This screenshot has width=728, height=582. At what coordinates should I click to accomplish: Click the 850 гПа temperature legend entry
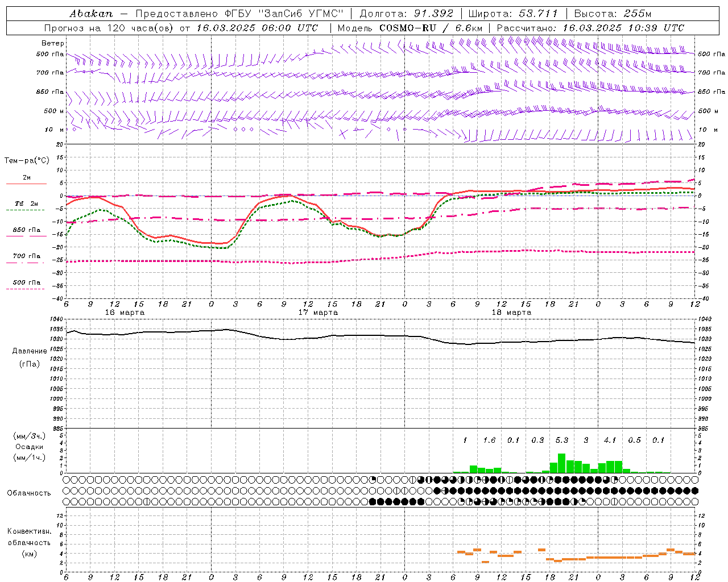[27, 230]
